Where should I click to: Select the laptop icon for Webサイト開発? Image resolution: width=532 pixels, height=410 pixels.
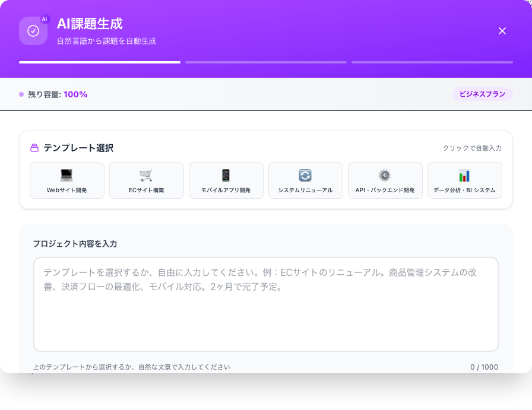point(66,176)
